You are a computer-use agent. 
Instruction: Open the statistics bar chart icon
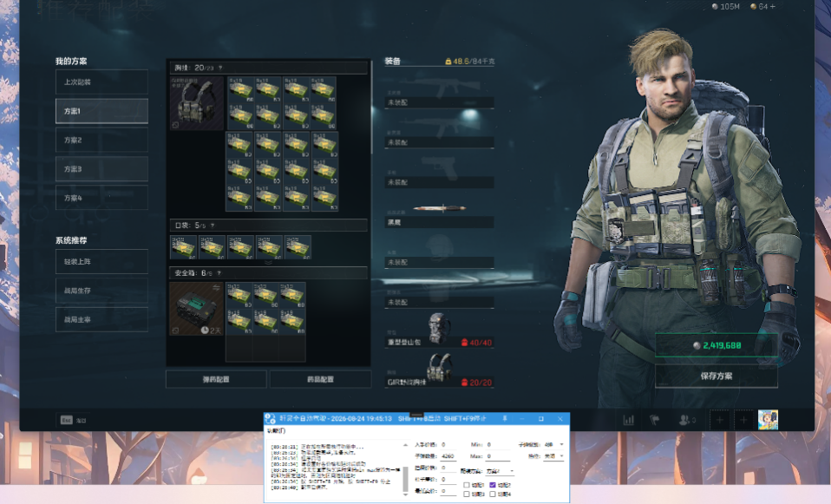(x=628, y=420)
